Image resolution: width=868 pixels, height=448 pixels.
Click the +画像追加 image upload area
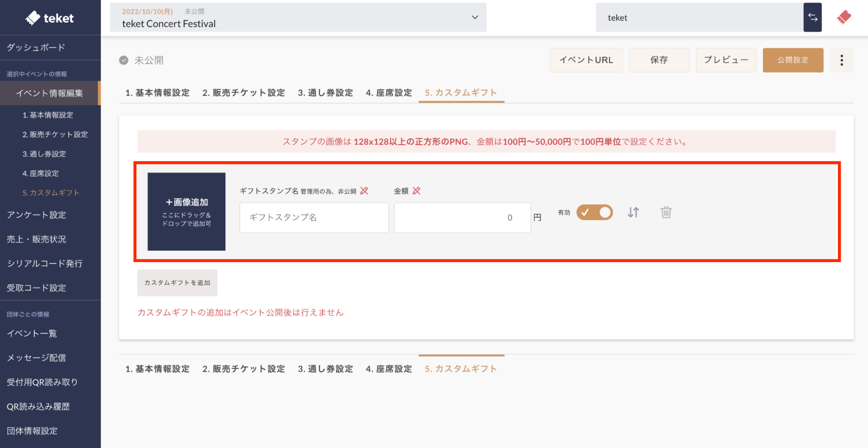pos(186,212)
